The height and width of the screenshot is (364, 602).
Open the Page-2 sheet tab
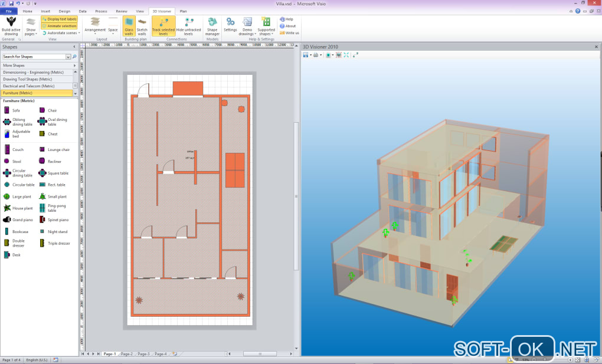tap(126, 354)
